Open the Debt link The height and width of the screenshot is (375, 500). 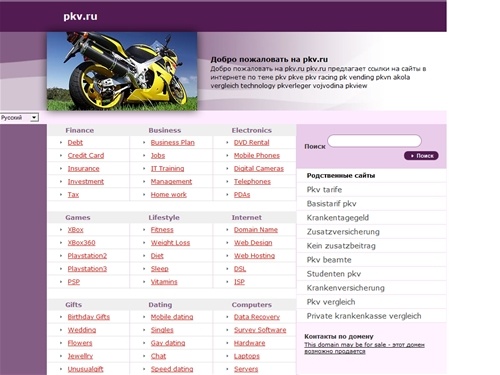(x=75, y=142)
